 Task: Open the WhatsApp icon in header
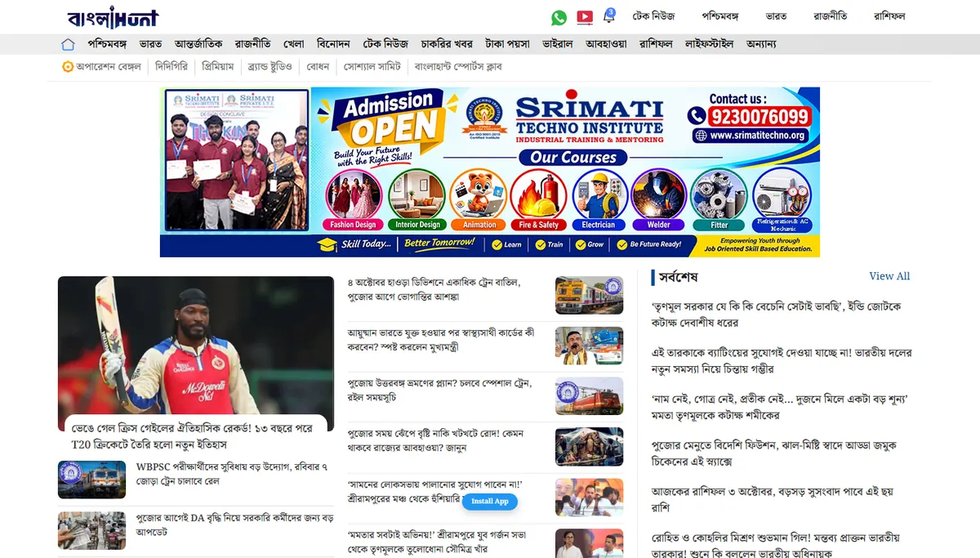point(559,17)
